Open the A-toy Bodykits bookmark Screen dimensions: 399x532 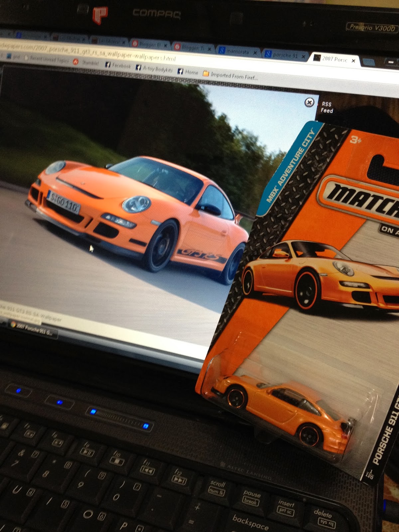coord(154,68)
